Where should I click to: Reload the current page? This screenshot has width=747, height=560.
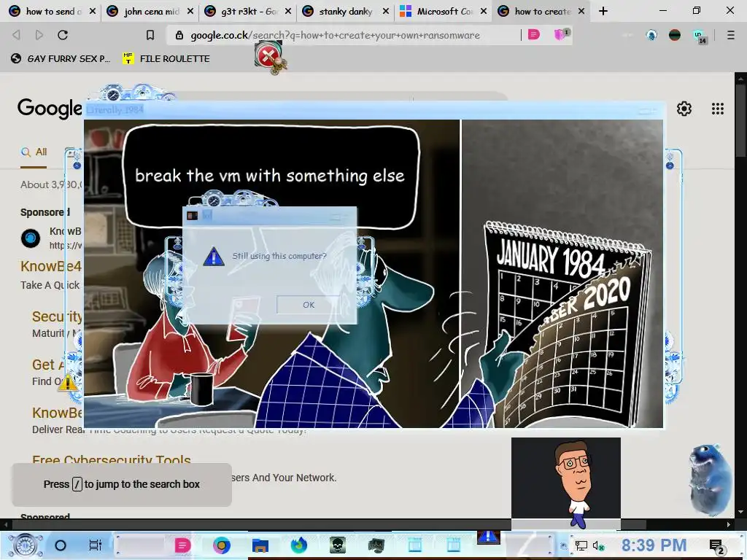pyautogui.click(x=63, y=35)
